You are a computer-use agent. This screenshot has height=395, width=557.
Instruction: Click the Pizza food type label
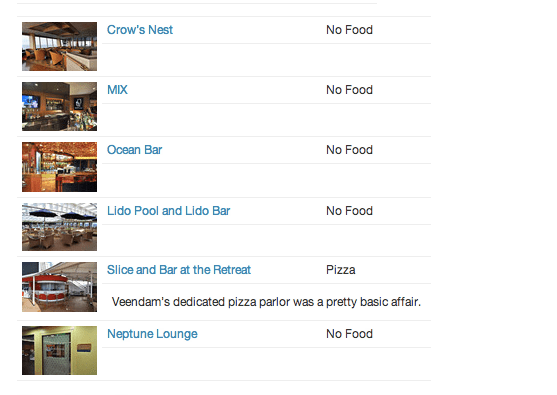pos(341,270)
